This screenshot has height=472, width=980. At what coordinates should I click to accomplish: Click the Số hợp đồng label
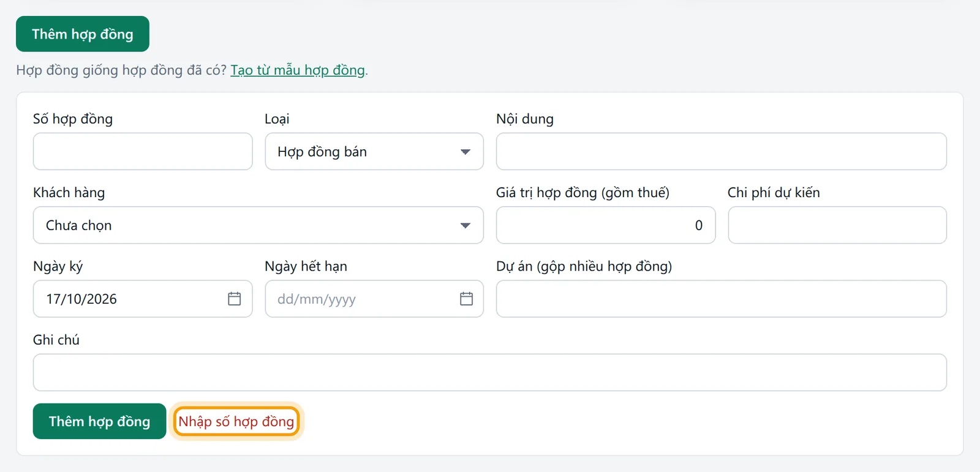pos(73,119)
